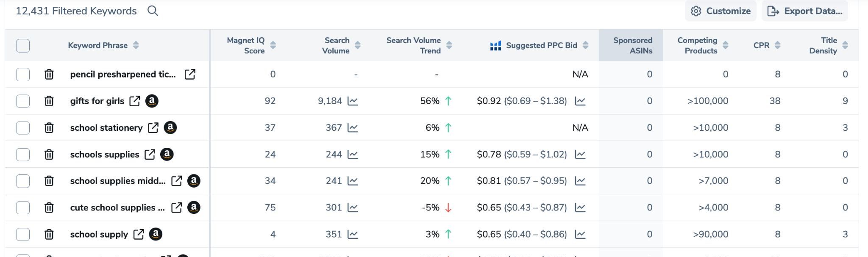The image size is (868, 257).
Task: Click the search magnifier beside Filtered Keywords
Action: [x=153, y=11]
